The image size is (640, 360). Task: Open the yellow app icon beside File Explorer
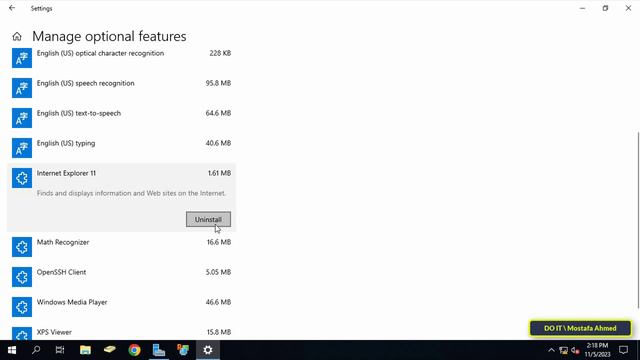click(109, 350)
